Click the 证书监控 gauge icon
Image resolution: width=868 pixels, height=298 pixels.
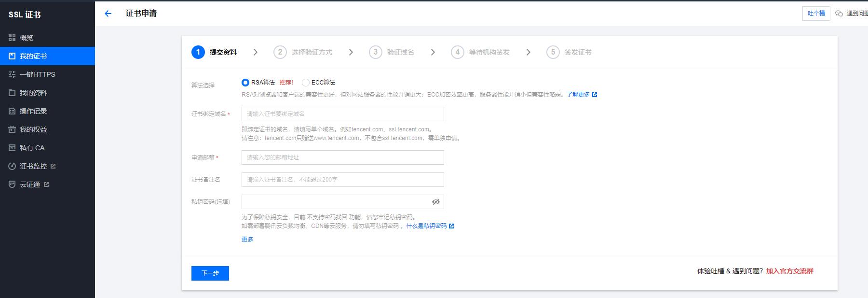pos(12,166)
